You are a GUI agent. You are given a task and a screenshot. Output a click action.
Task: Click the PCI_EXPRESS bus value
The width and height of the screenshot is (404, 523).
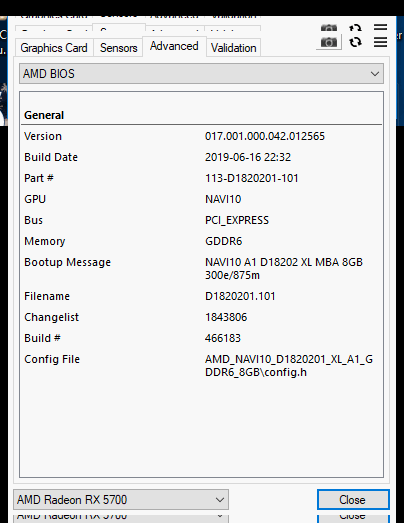click(x=237, y=220)
